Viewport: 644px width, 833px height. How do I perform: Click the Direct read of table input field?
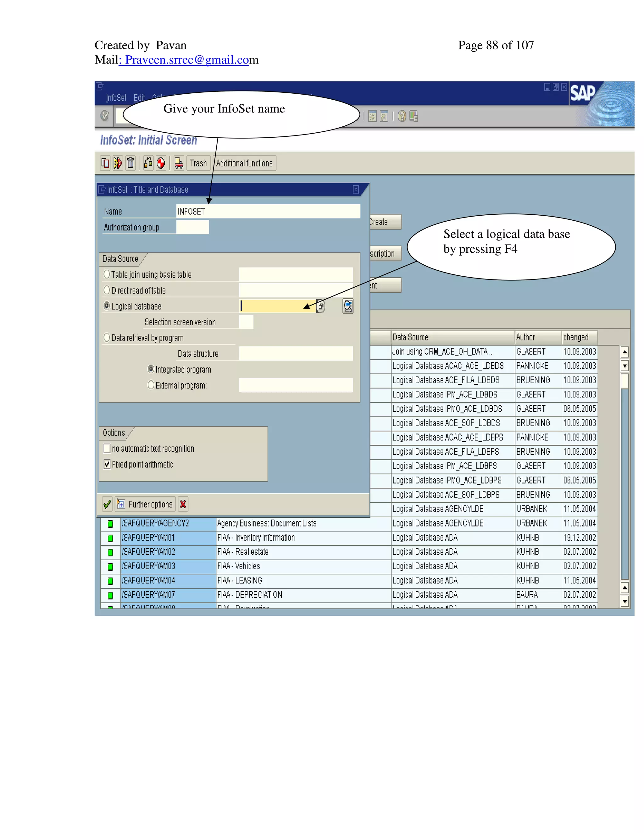coord(296,290)
